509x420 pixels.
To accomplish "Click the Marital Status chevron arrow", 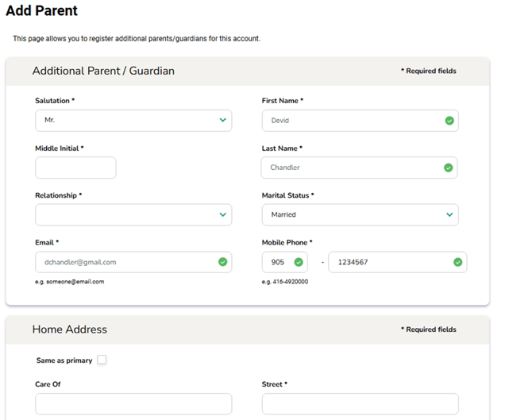I will (x=449, y=214).
